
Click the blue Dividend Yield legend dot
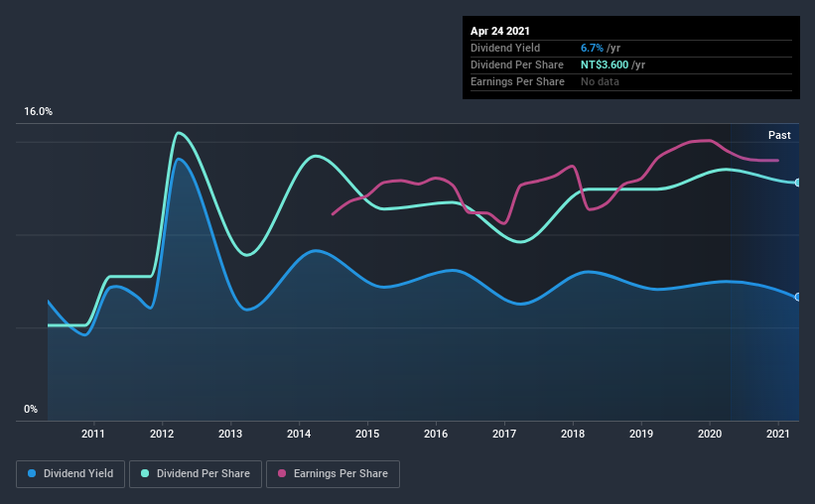(x=32, y=473)
